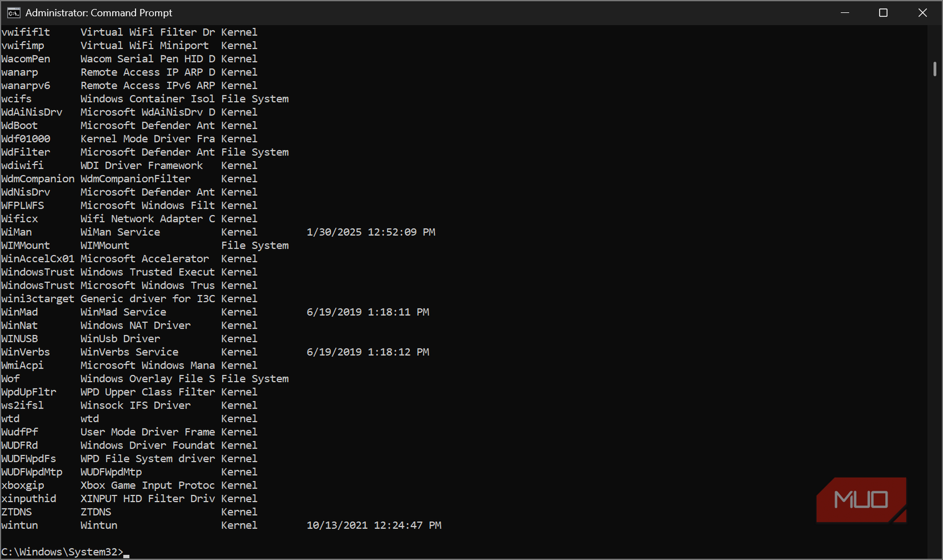
Task: Select the vwifimp module name
Action: pos(23,46)
